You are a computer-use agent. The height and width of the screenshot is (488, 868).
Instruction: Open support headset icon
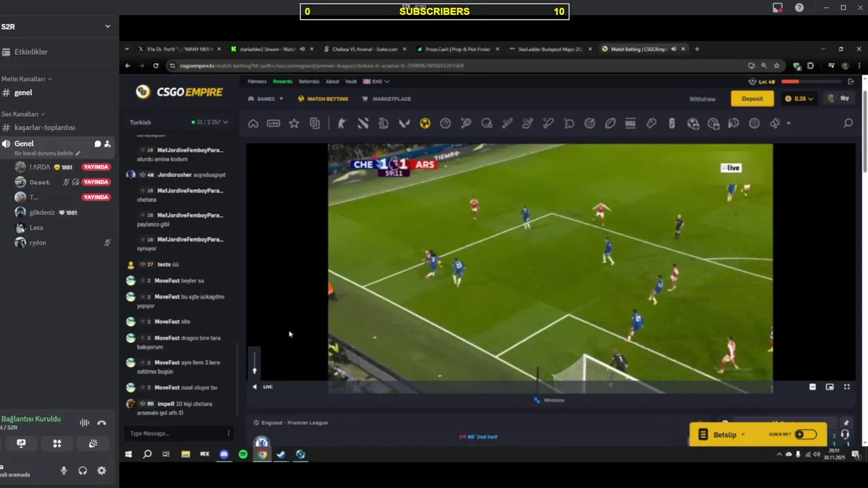click(x=845, y=434)
